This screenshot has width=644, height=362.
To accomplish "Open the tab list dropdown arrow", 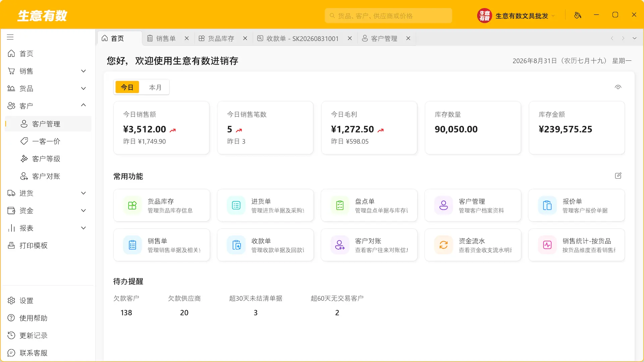I will tap(634, 38).
